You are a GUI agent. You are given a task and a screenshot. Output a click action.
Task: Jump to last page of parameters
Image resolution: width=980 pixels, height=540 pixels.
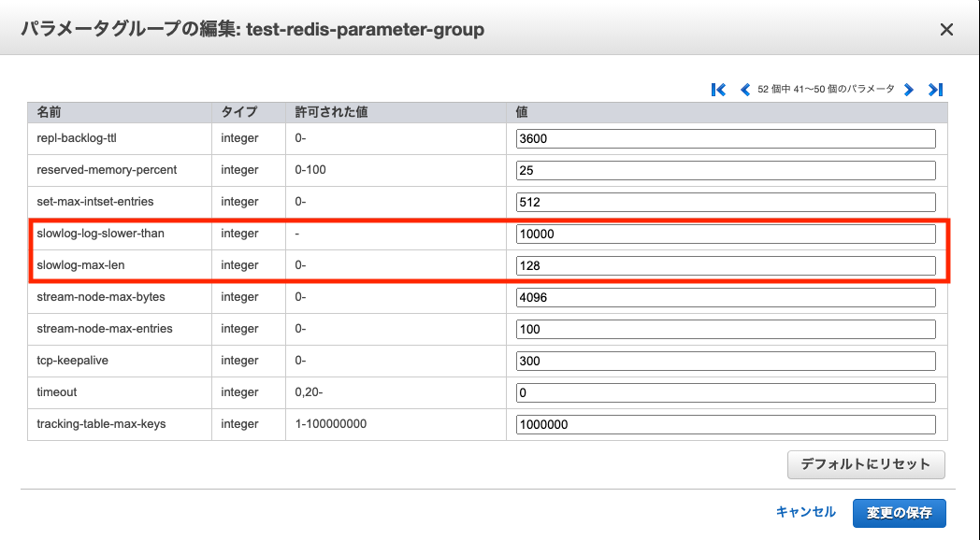935,90
